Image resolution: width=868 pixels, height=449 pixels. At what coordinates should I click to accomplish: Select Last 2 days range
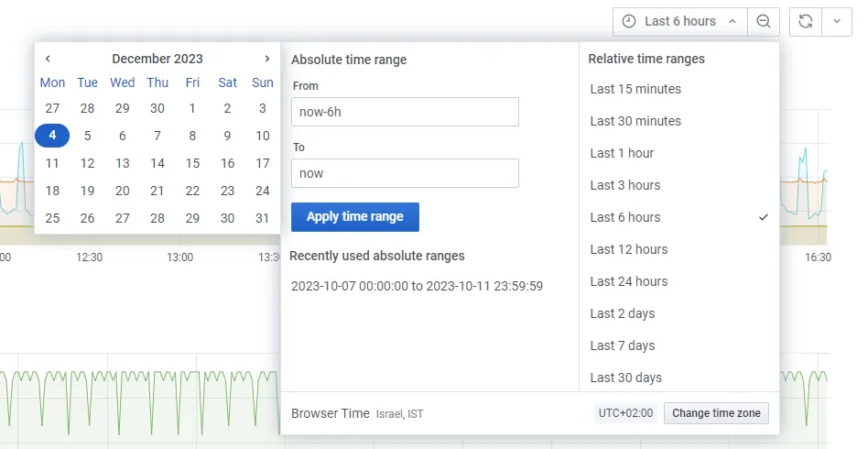coord(678,313)
